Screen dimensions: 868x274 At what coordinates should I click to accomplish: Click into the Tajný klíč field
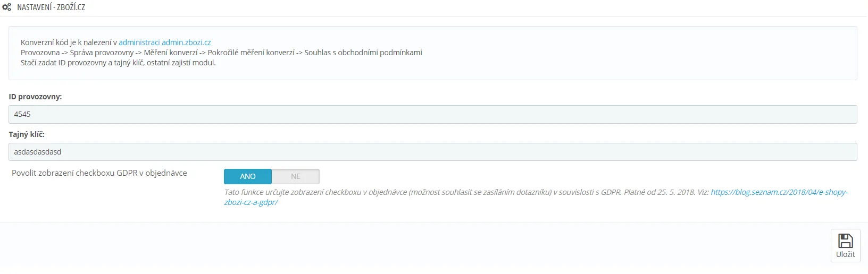[x=432, y=152]
